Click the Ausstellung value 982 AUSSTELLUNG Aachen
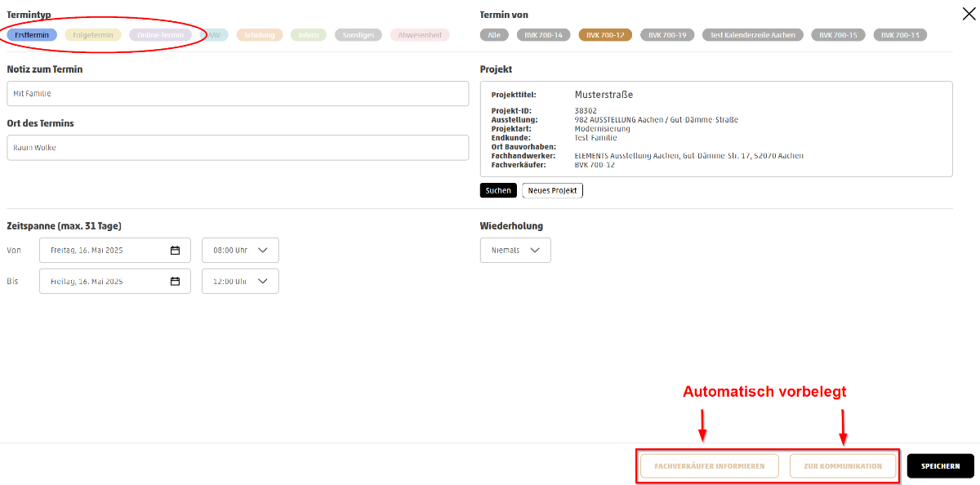This screenshot has width=980, height=485. [x=657, y=120]
